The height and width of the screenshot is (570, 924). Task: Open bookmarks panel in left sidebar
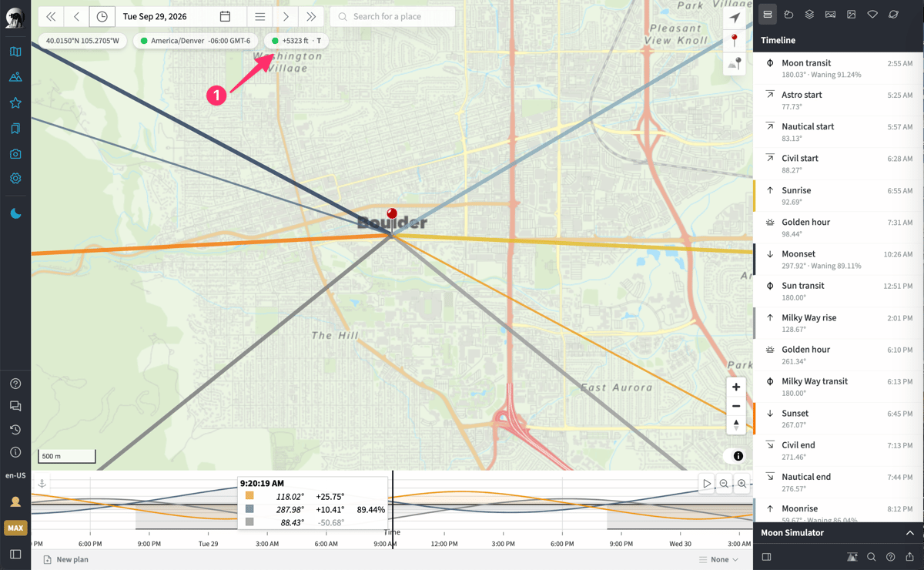15,129
